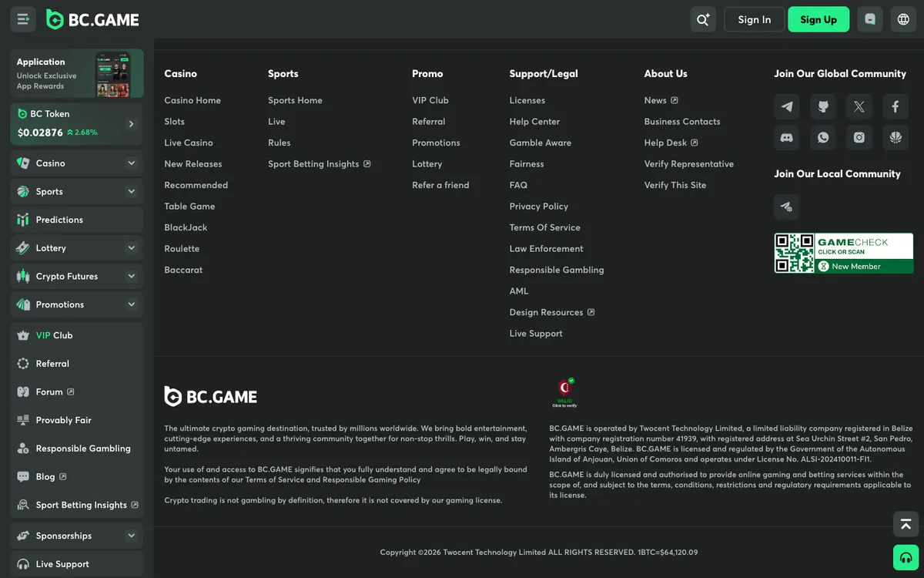Open the Privacy Policy footer link
The width and height of the screenshot is (924, 578).
point(538,207)
